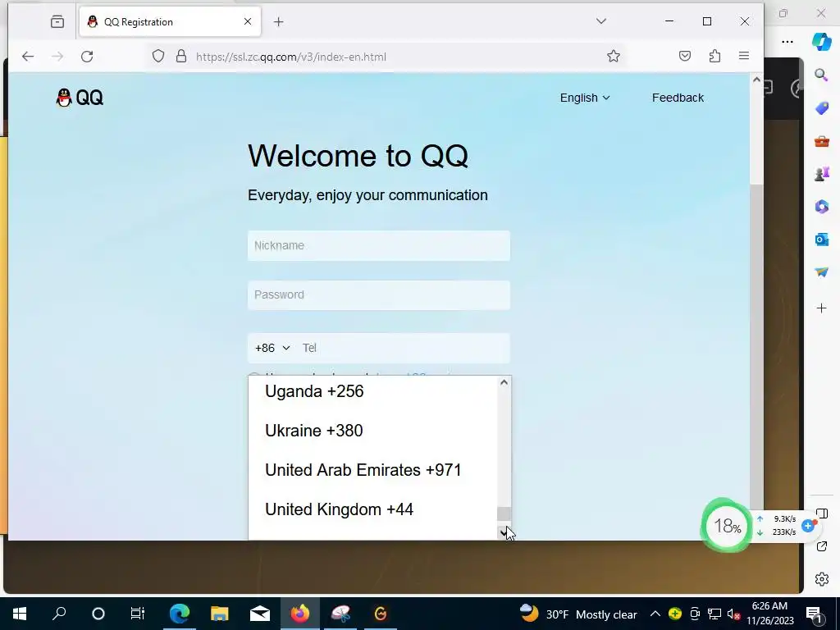Select United Kingdom +44
This screenshot has height=630, width=840.
point(373,509)
